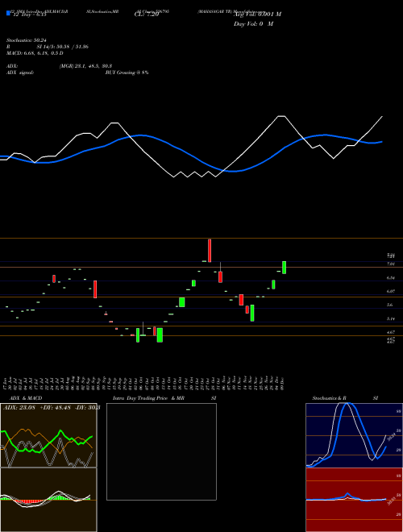Viewport: 403px width, 532px height.
Task: Click the '6.07' price axis label
Action: click(391, 291)
